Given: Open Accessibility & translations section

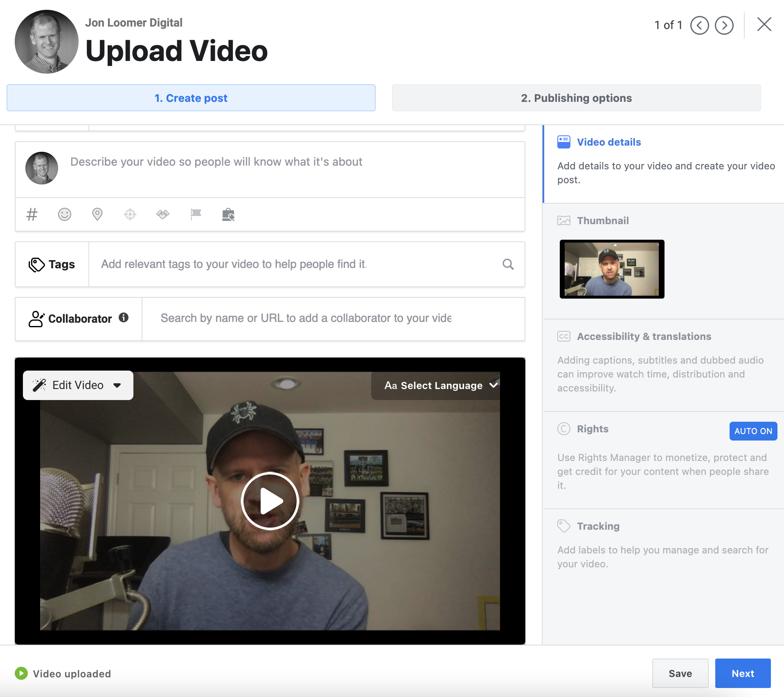Looking at the screenshot, I should [x=664, y=366].
